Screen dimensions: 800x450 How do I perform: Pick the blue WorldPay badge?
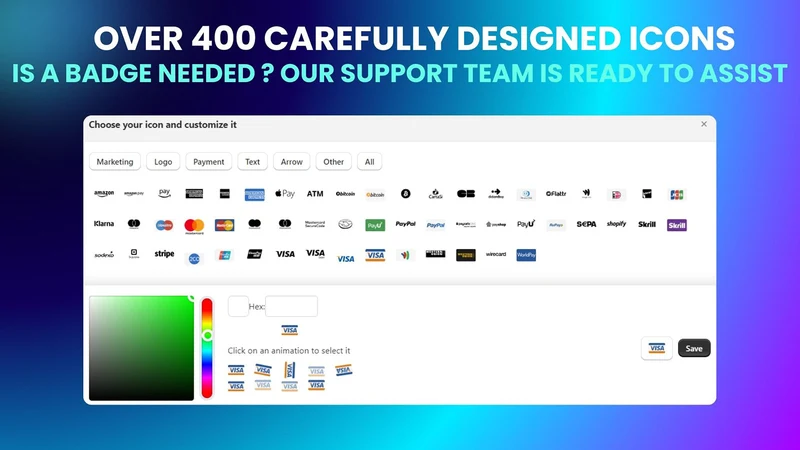(526, 255)
